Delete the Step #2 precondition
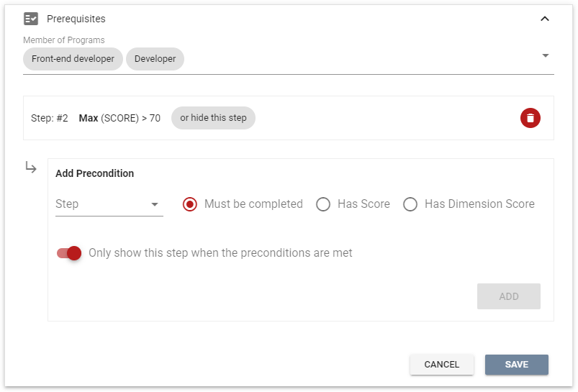578x392 pixels. click(x=530, y=118)
